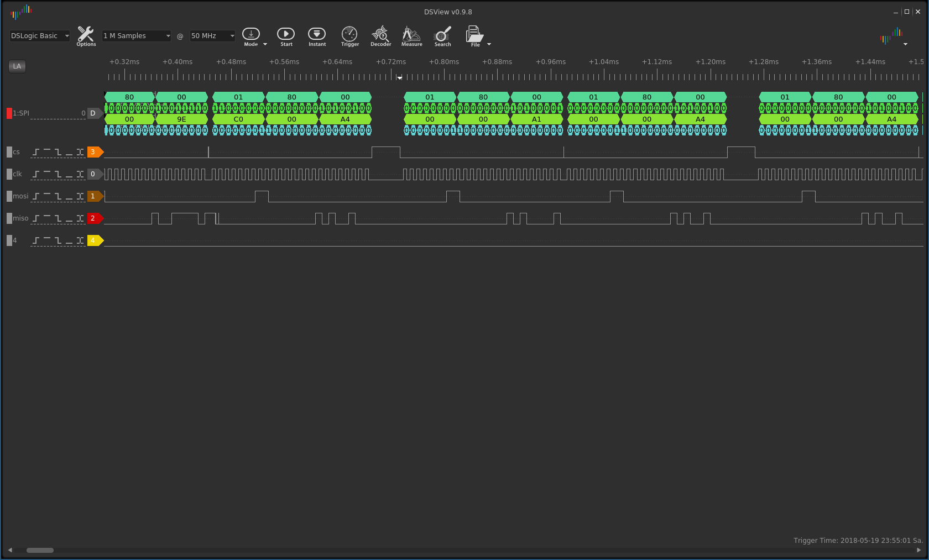Set high level trigger on miso channel
Image resolution: width=929 pixels, height=560 pixels.
click(47, 218)
